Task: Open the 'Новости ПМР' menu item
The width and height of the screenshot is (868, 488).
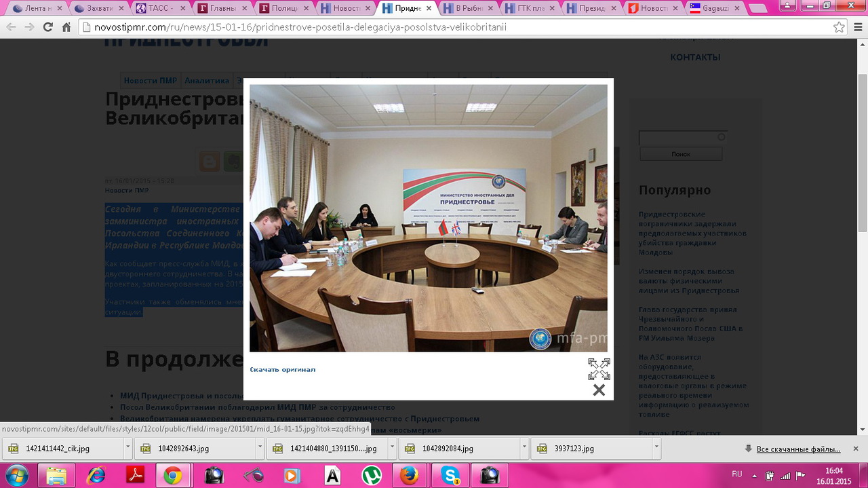Action: click(x=150, y=80)
